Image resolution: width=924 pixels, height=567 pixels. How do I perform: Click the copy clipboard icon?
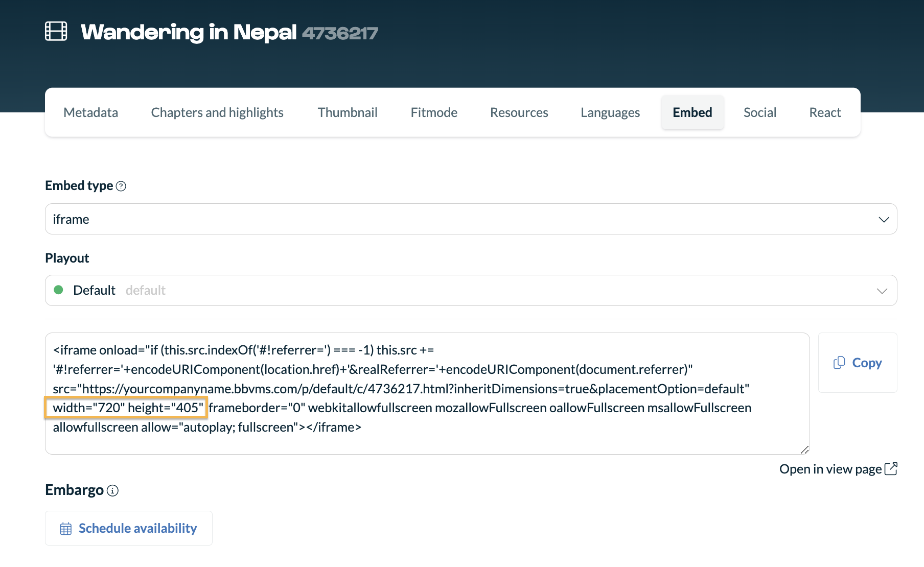839,363
